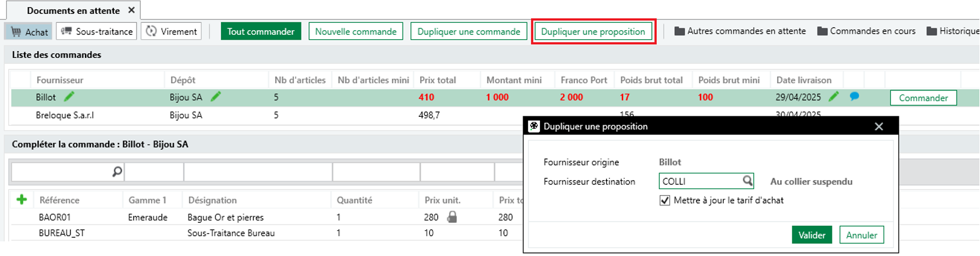Close the Dupliquer une proposition dialog
Viewport: 980px width, 256px height.
[x=879, y=126]
